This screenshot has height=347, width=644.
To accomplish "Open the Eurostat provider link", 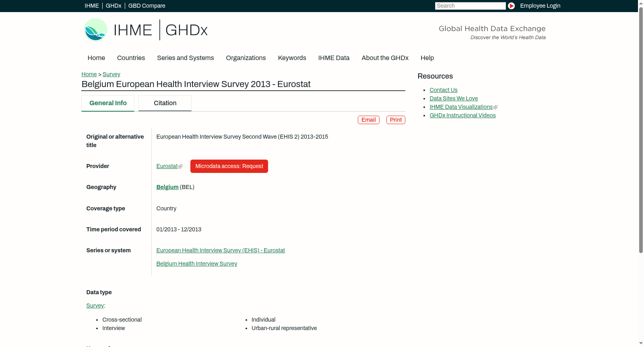I will pyautogui.click(x=167, y=166).
